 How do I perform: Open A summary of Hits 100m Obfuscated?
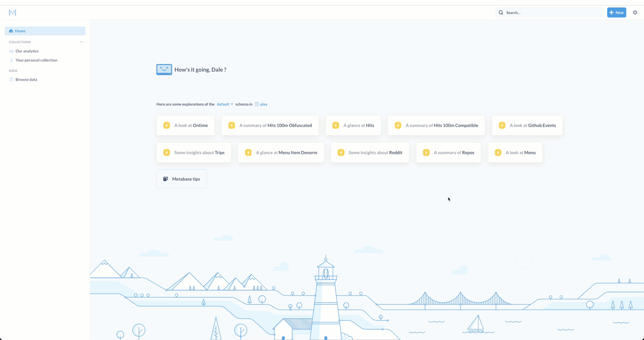(270, 125)
